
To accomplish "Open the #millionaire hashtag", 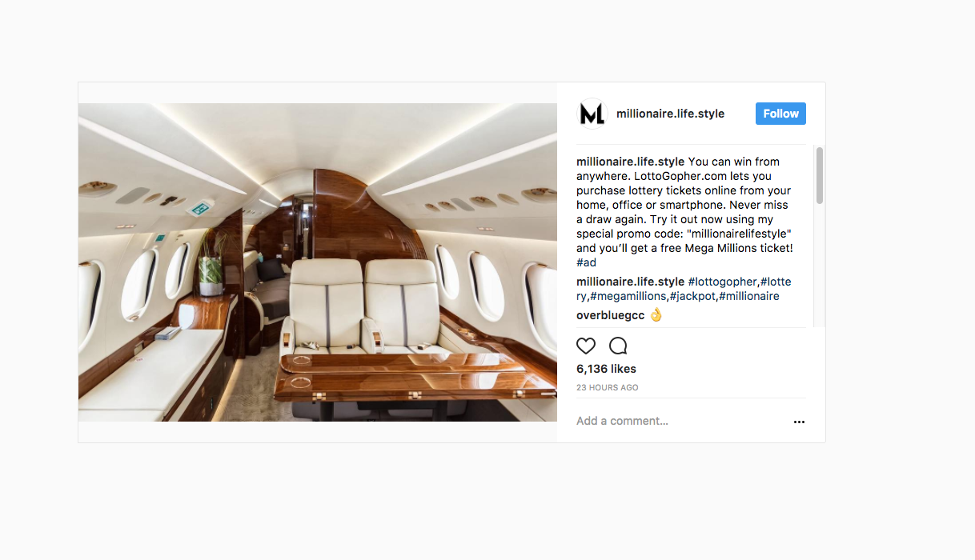I will click(x=749, y=296).
